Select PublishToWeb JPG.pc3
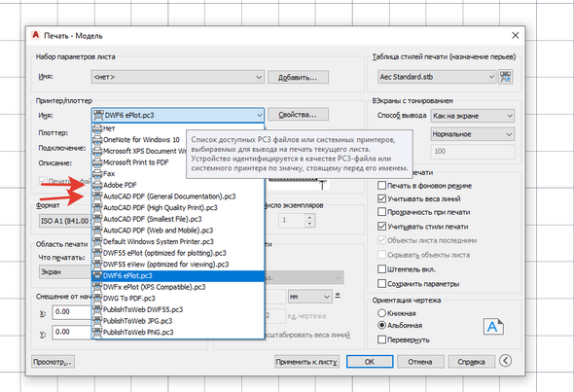This screenshot has height=392, width=574. 177,321
